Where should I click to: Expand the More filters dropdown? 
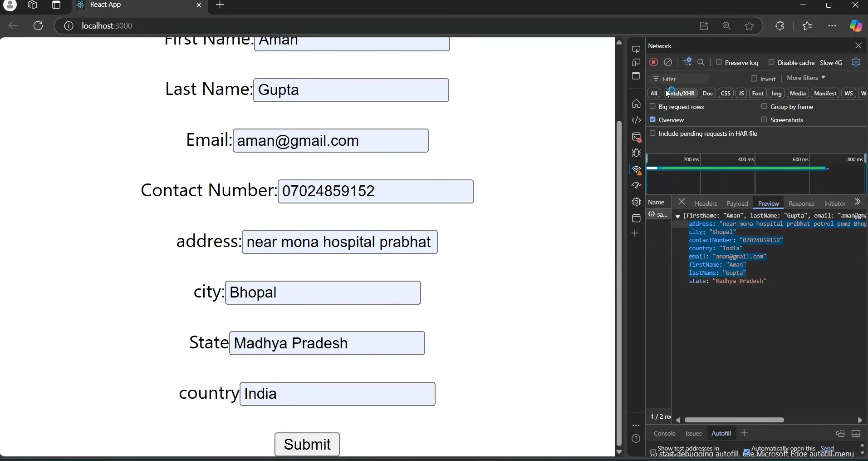coord(806,78)
